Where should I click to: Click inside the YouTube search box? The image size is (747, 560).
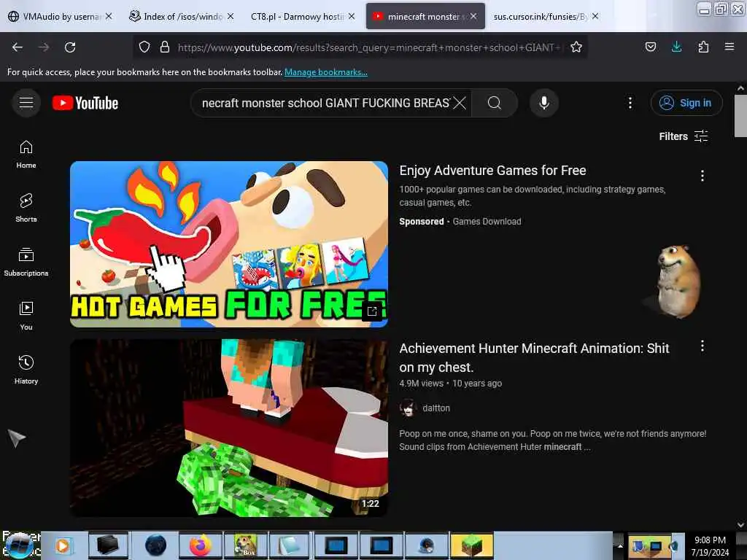(x=326, y=103)
